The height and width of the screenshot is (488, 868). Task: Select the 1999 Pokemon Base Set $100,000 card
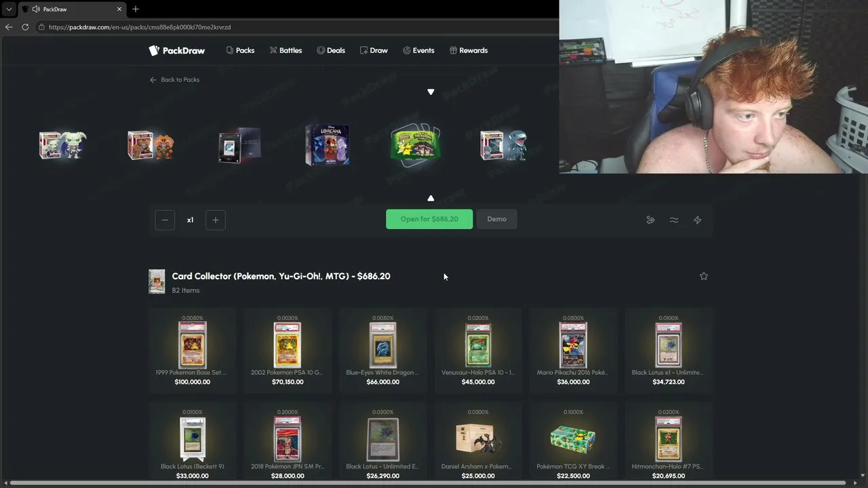pyautogui.click(x=193, y=350)
